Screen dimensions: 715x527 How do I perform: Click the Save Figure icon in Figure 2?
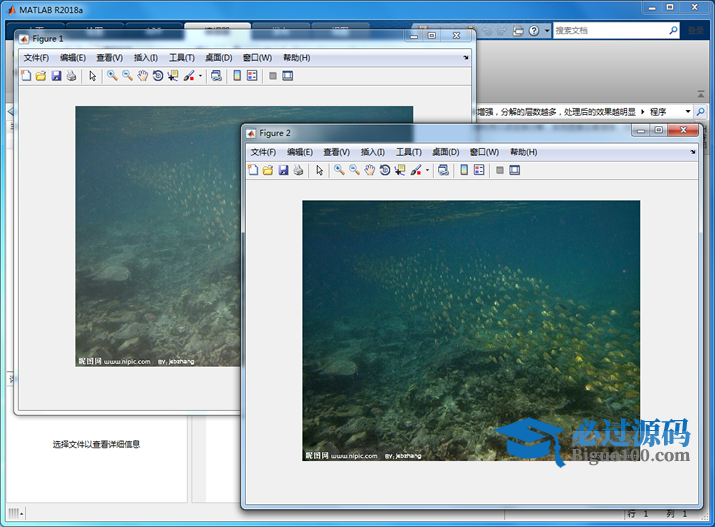tap(284, 170)
